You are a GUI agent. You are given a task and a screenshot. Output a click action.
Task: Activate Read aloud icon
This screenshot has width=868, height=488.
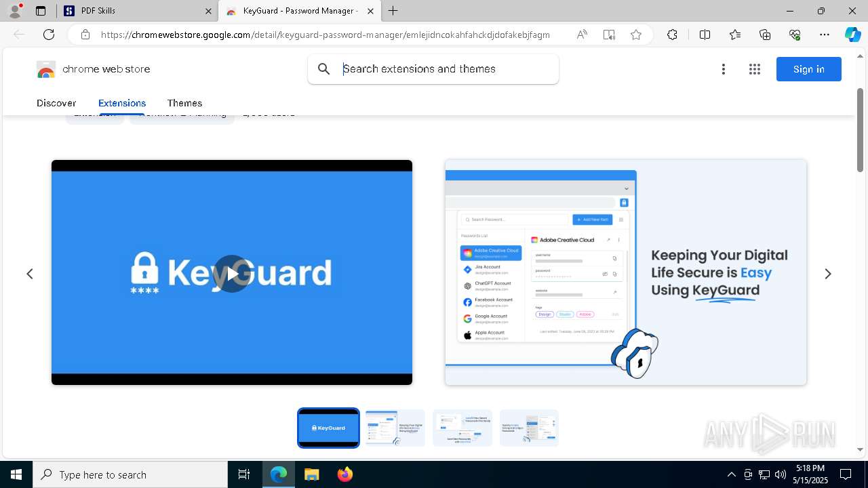[582, 35]
